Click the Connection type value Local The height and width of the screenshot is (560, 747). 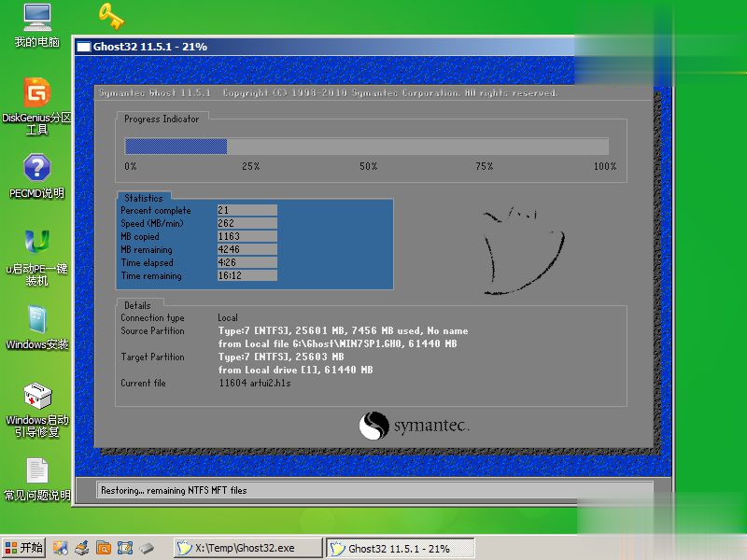tap(228, 317)
